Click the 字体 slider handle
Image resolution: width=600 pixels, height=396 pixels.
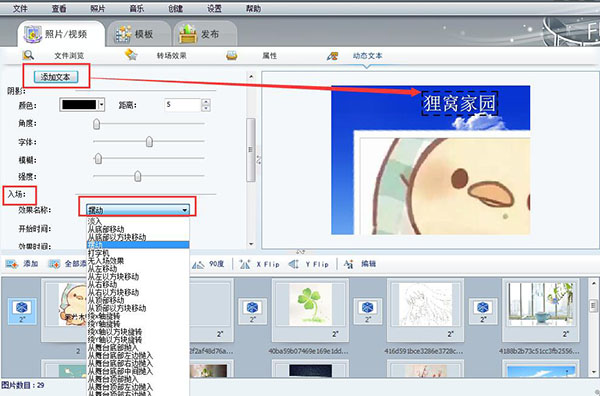[x=149, y=142]
